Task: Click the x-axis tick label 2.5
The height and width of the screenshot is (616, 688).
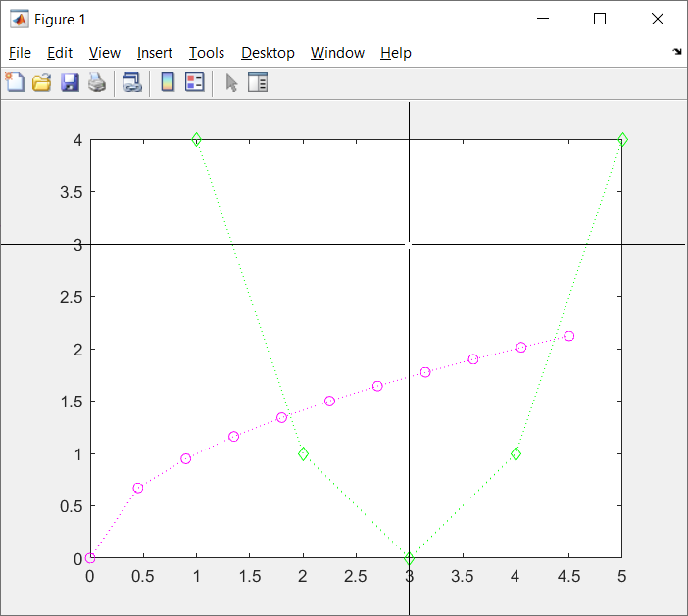Action: pyautogui.click(x=356, y=576)
